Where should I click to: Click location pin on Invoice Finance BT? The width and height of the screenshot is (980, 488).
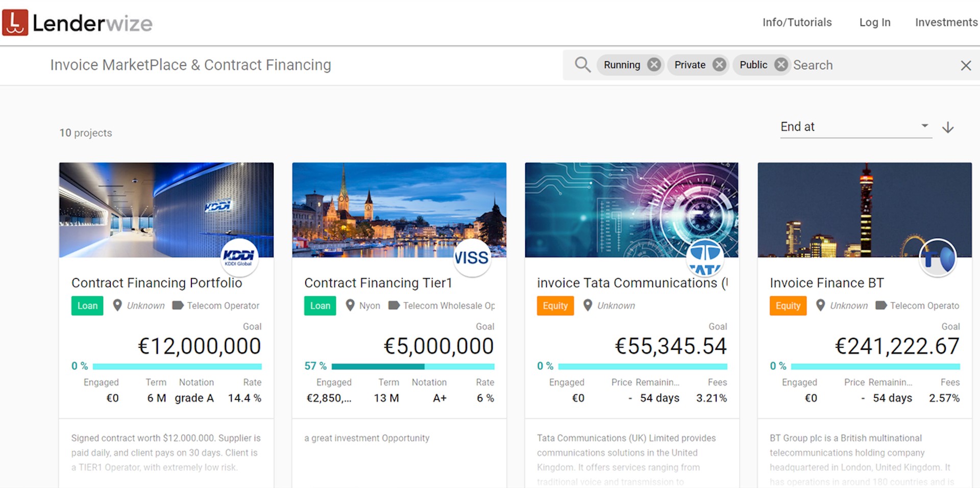(x=821, y=305)
